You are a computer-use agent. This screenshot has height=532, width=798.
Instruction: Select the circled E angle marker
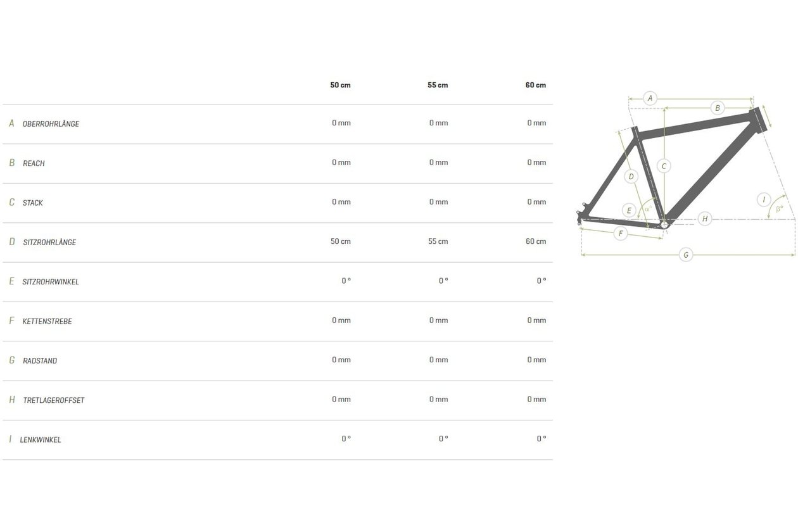(x=629, y=210)
